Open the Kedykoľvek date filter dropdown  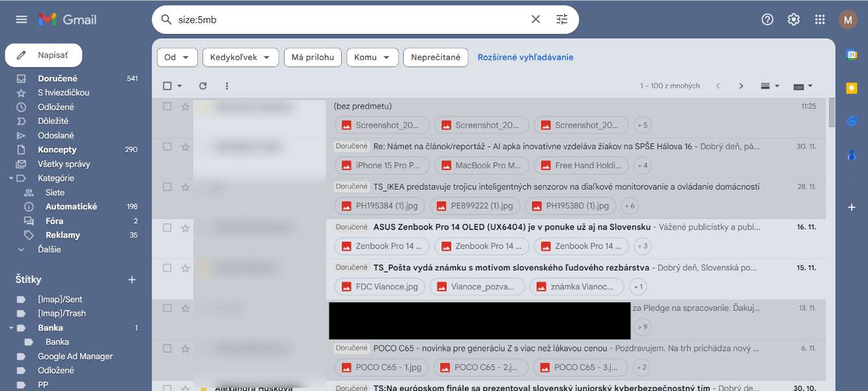click(x=241, y=57)
